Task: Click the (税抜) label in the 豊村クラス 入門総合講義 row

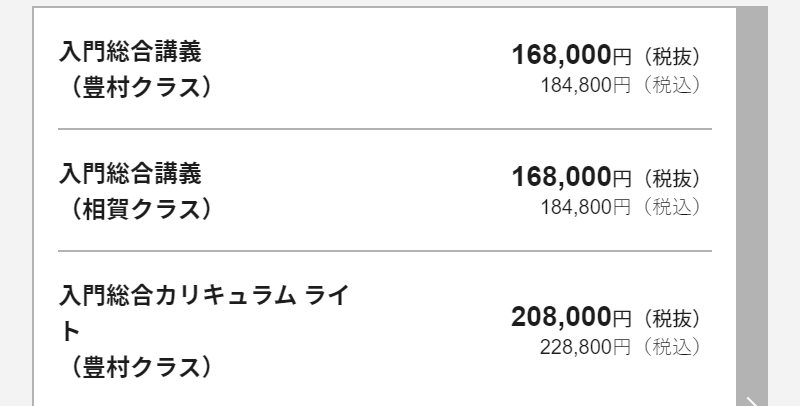Action: pos(671,57)
